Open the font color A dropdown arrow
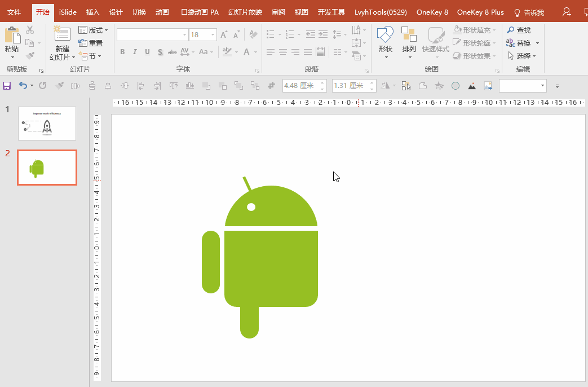Screen dimensions: 588x387 point(256,52)
